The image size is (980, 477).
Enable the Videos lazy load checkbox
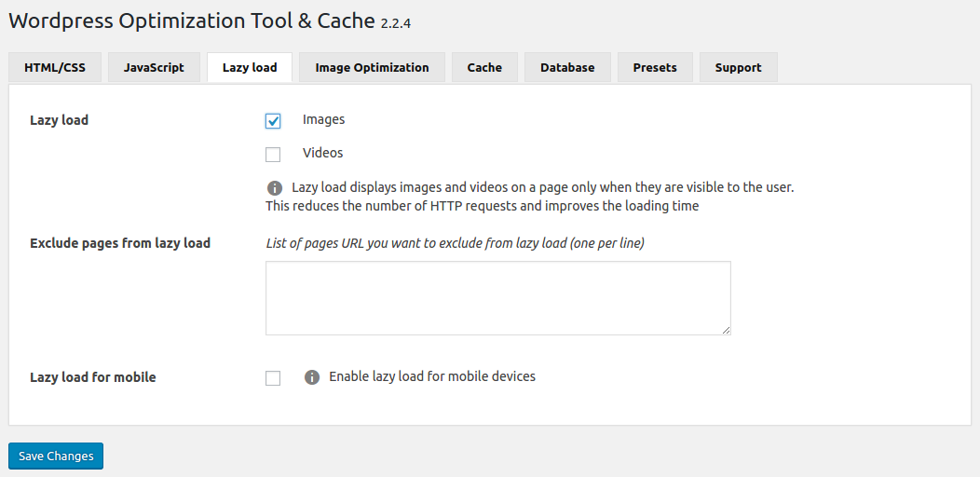[x=273, y=155]
